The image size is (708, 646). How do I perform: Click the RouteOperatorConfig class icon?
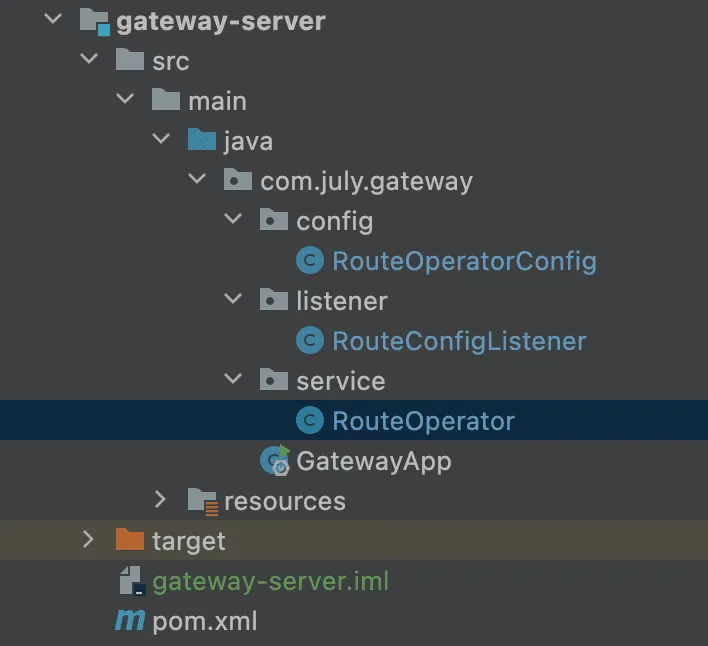310,261
